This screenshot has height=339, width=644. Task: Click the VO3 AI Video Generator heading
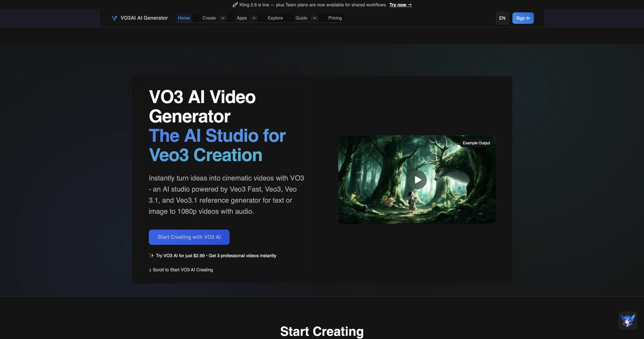[x=202, y=107]
